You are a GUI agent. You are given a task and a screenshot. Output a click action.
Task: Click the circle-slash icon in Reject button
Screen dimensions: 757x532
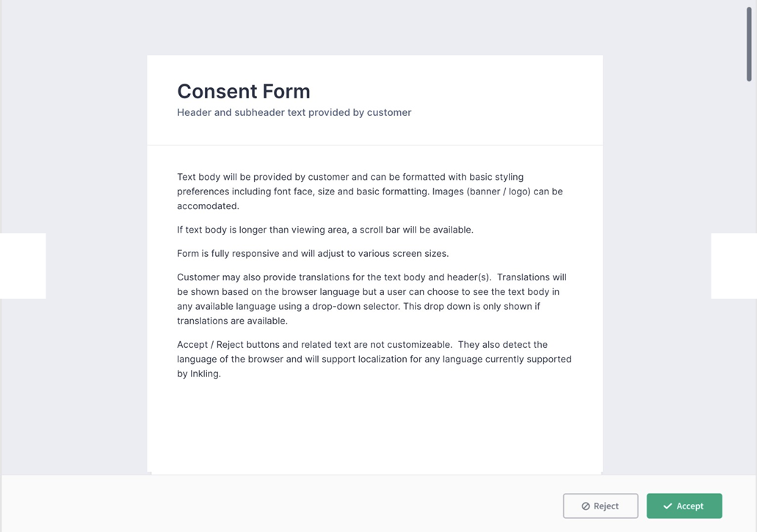585,506
